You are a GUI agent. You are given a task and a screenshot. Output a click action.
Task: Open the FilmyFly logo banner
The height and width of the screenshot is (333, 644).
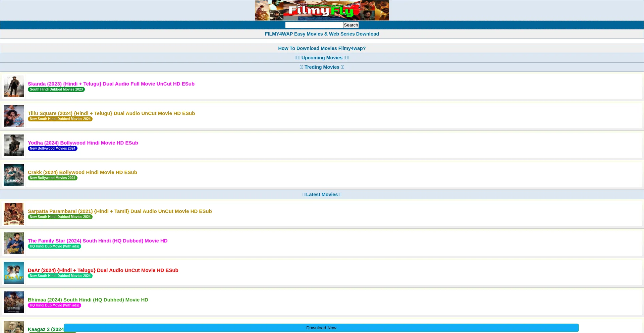coord(322,10)
